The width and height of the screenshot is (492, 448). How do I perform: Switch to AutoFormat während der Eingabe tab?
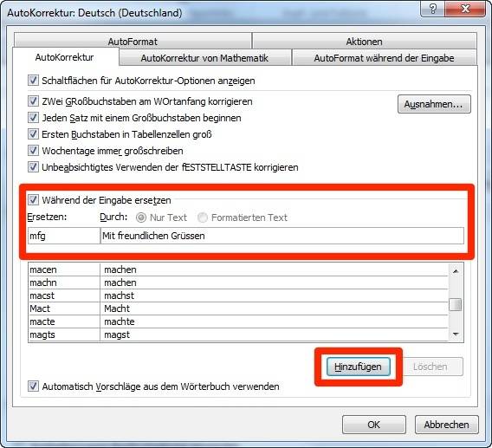tap(384, 58)
